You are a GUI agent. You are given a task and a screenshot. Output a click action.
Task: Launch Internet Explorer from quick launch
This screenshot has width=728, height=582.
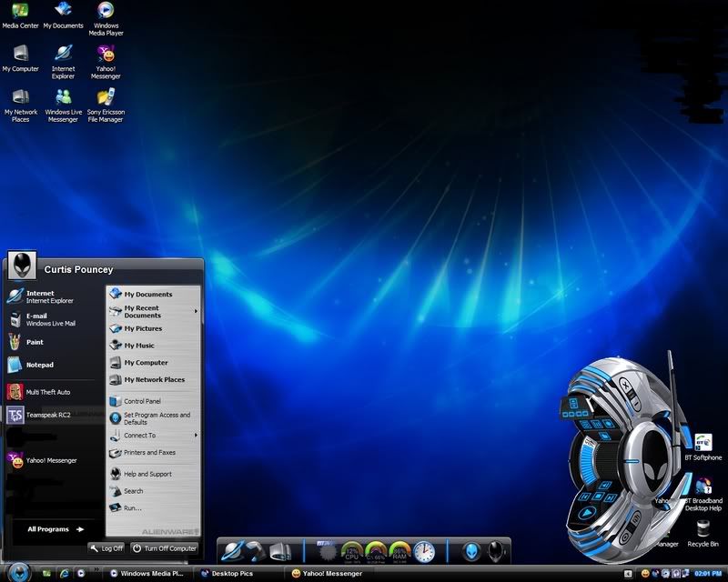point(64,574)
